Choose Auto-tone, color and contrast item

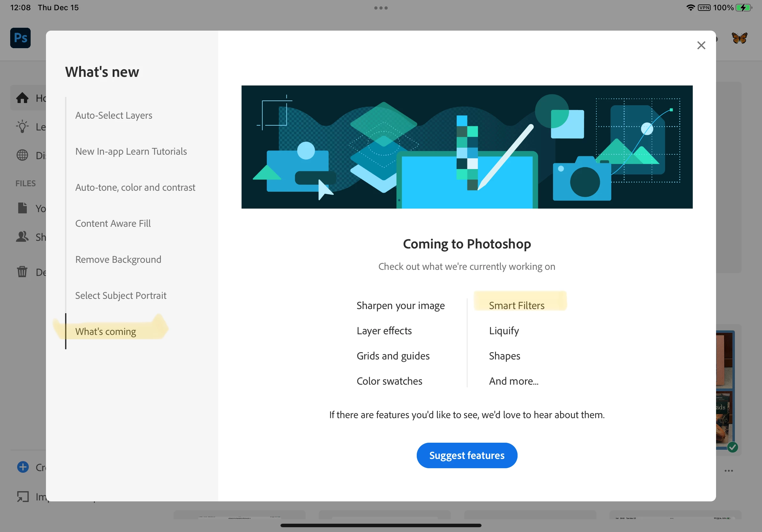pyautogui.click(x=135, y=188)
